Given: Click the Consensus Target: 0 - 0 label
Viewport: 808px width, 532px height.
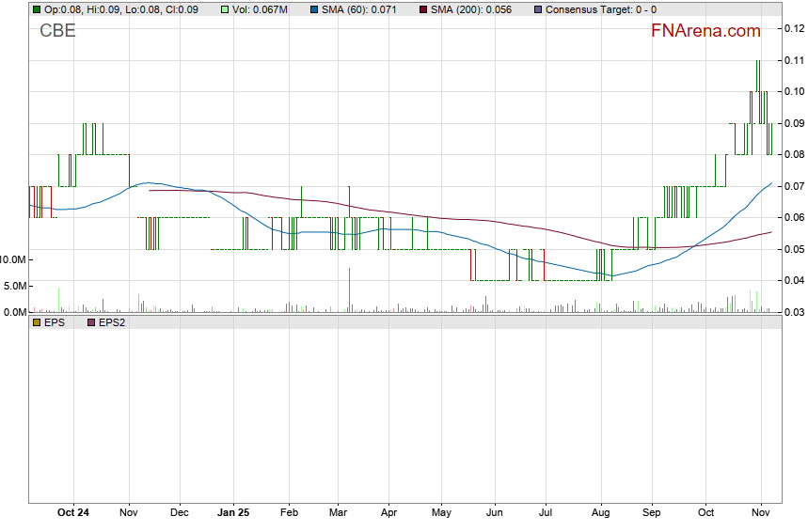Looking at the screenshot, I should [600, 9].
